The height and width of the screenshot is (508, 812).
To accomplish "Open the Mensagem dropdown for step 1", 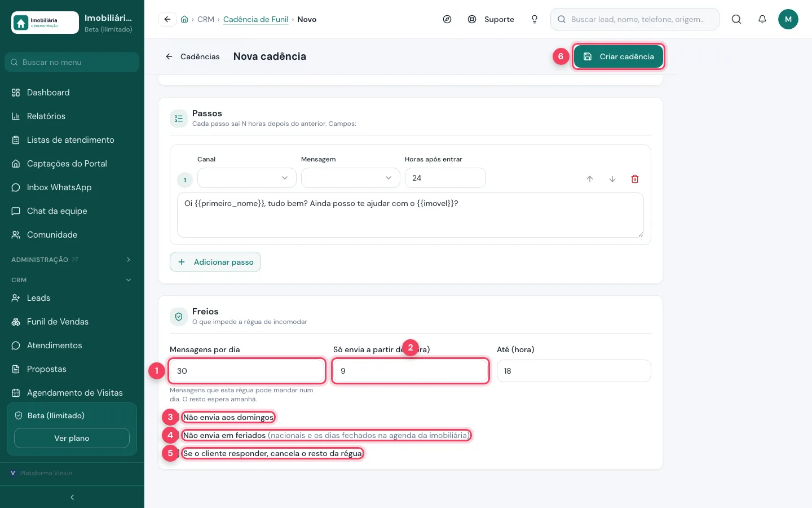I will pos(351,178).
